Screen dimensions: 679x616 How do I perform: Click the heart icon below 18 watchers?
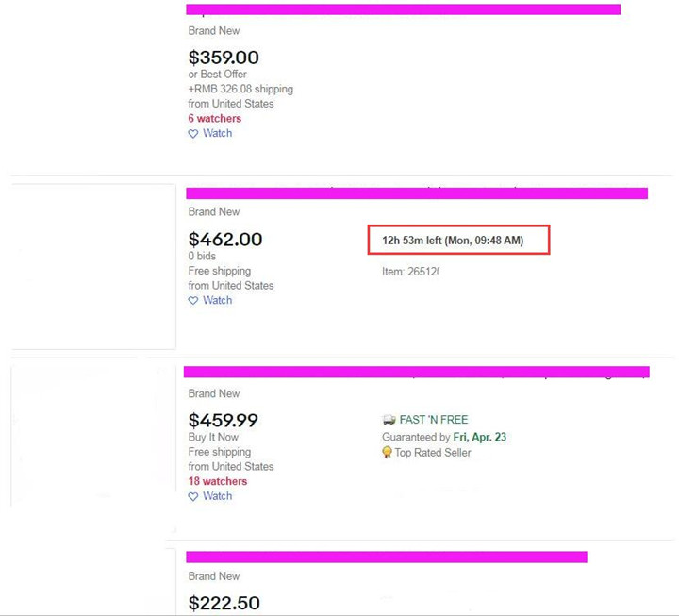[x=193, y=497]
